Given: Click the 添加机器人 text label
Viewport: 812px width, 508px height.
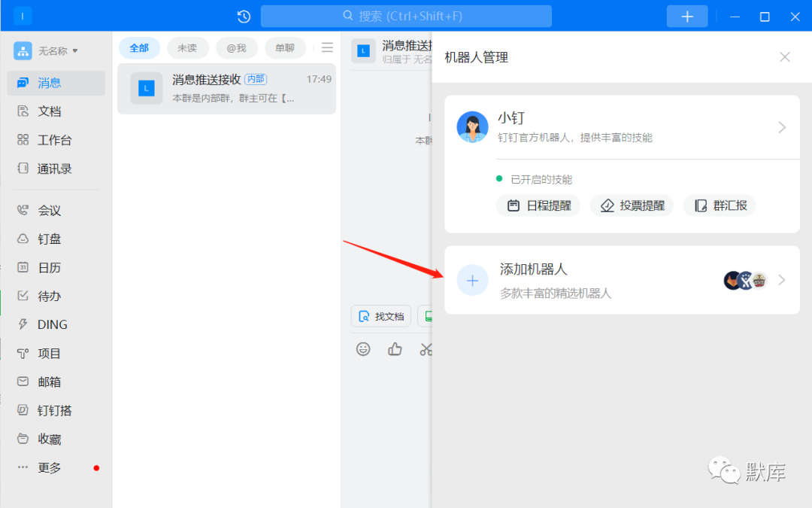Looking at the screenshot, I should coord(533,269).
